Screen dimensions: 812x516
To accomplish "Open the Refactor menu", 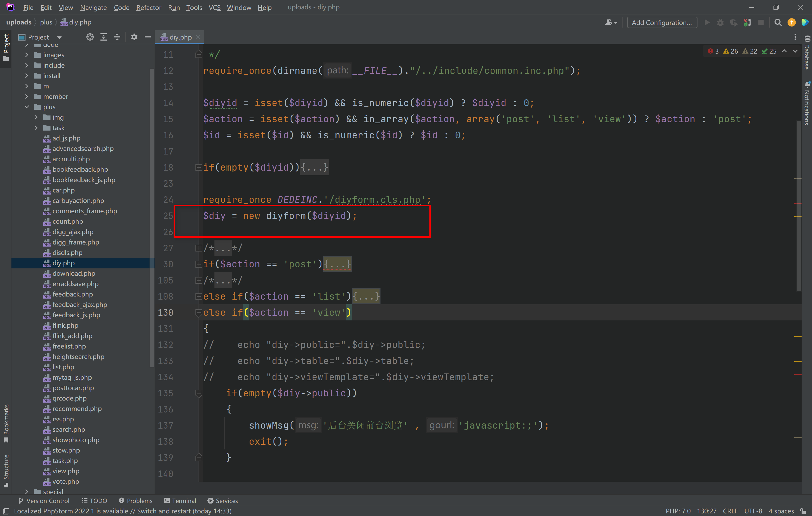I will pos(148,8).
